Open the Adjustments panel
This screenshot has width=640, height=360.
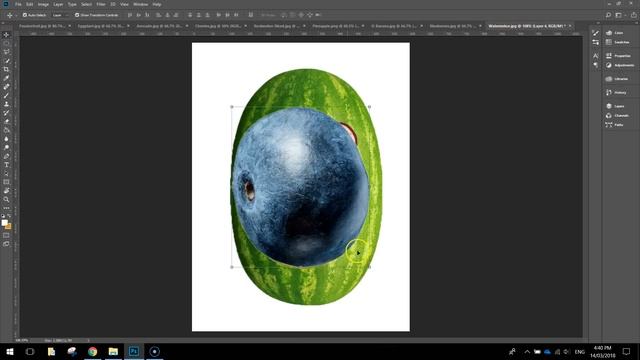coord(620,65)
